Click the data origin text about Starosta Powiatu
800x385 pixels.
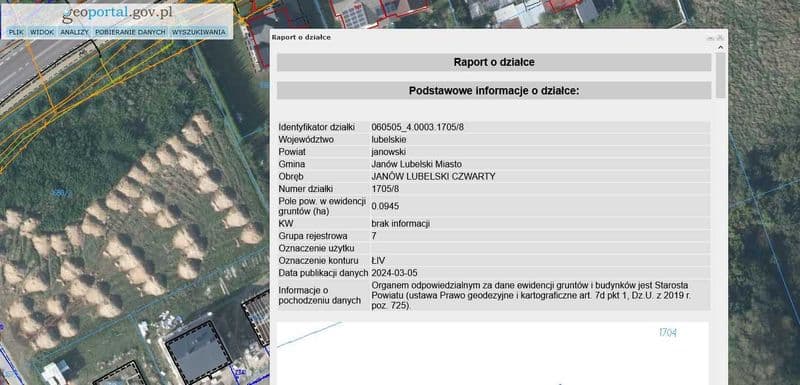click(x=530, y=295)
